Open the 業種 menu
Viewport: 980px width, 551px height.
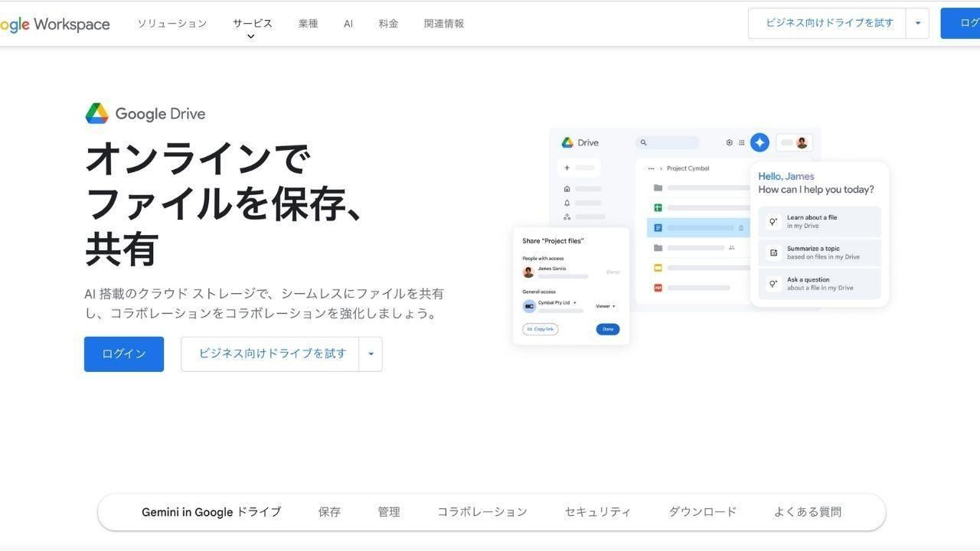[x=309, y=24]
